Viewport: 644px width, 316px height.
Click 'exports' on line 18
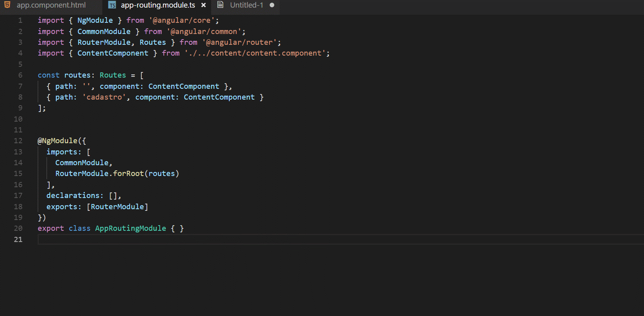(x=62, y=207)
